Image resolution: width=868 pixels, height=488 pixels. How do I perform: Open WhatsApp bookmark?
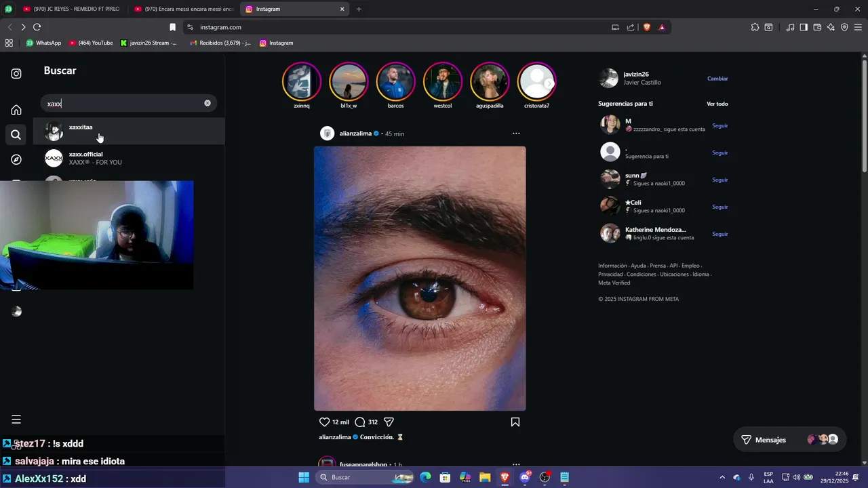(43, 43)
